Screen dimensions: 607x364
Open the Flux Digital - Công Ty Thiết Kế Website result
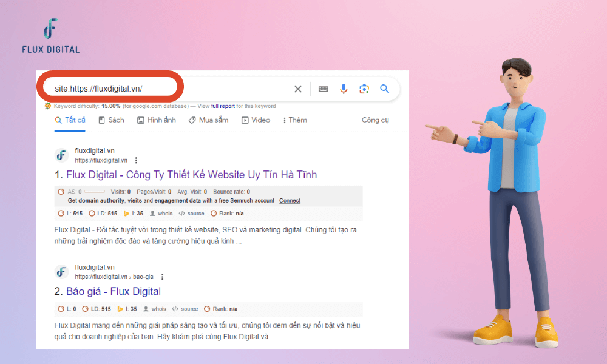pos(192,175)
